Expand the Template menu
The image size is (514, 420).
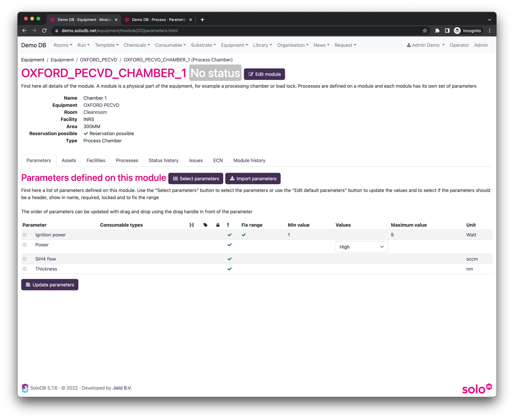click(x=107, y=45)
